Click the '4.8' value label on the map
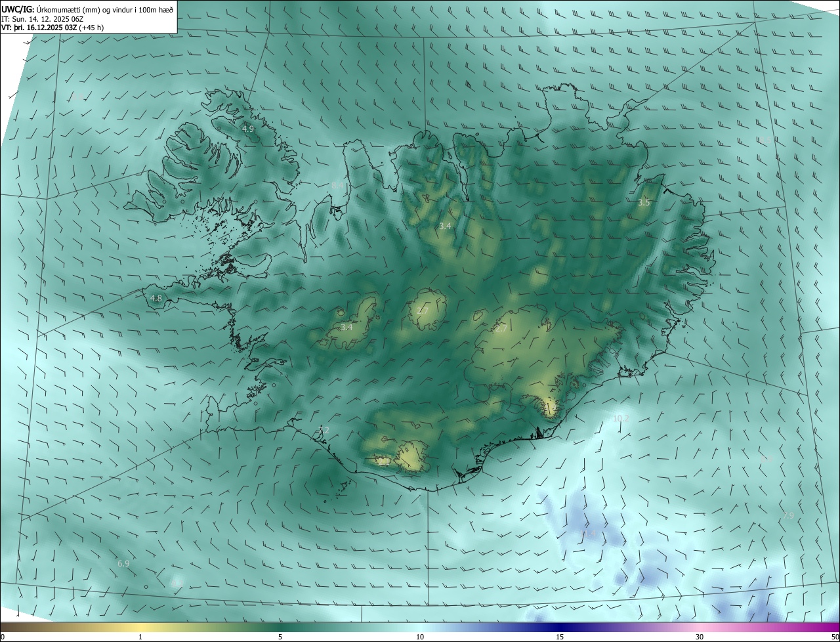This screenshot has width=840, height=642. point(156,299)
